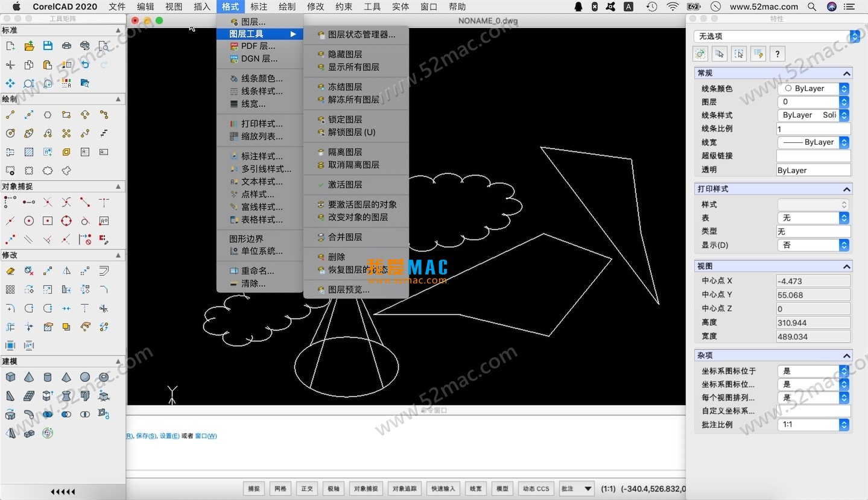This screenshot has height=500, width=868.
Task: Choose 隐藏图层 in the layer tools submenu
Action: [356, 54]
